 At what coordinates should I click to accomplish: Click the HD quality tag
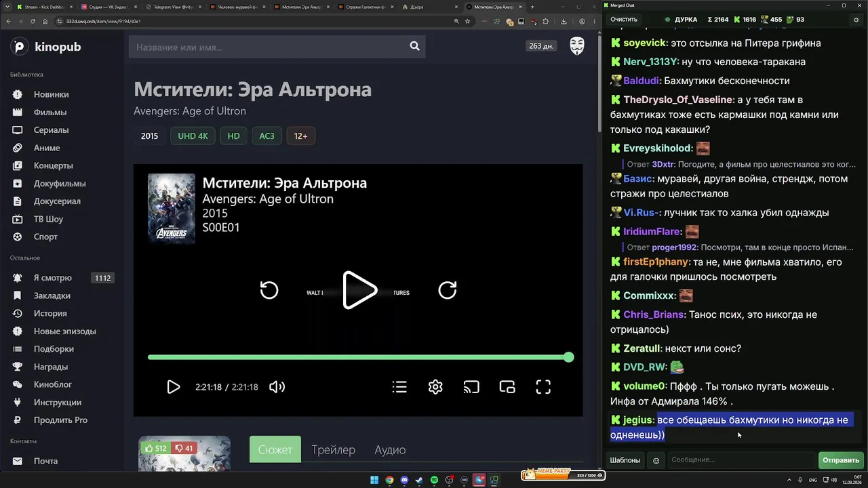click(233, 136)
